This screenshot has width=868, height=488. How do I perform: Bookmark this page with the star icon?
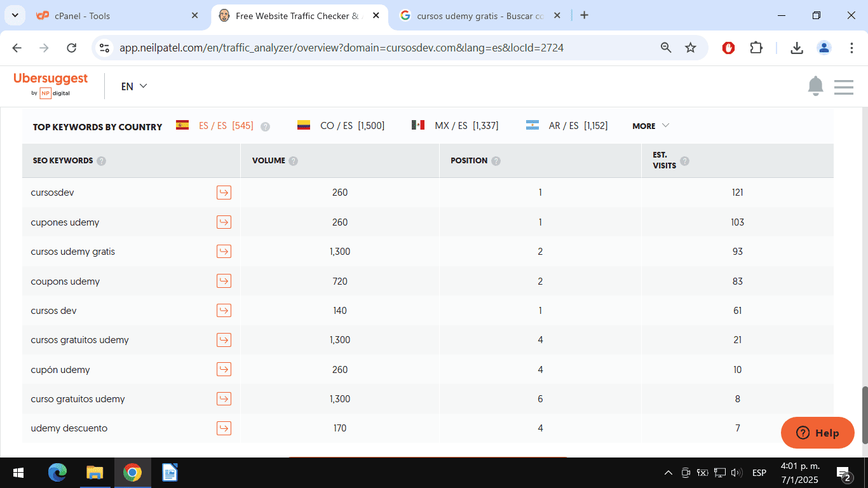(691, 48)
